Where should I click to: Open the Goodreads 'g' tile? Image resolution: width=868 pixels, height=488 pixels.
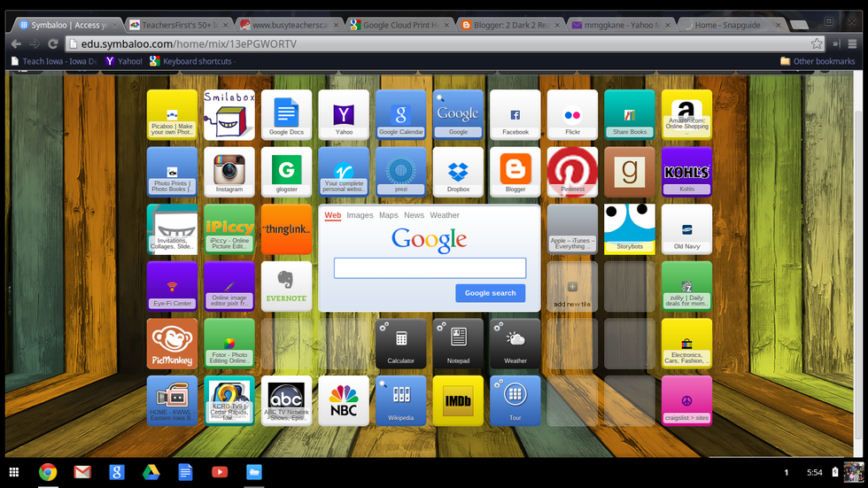pyautogui.click(x=630, y=172)
